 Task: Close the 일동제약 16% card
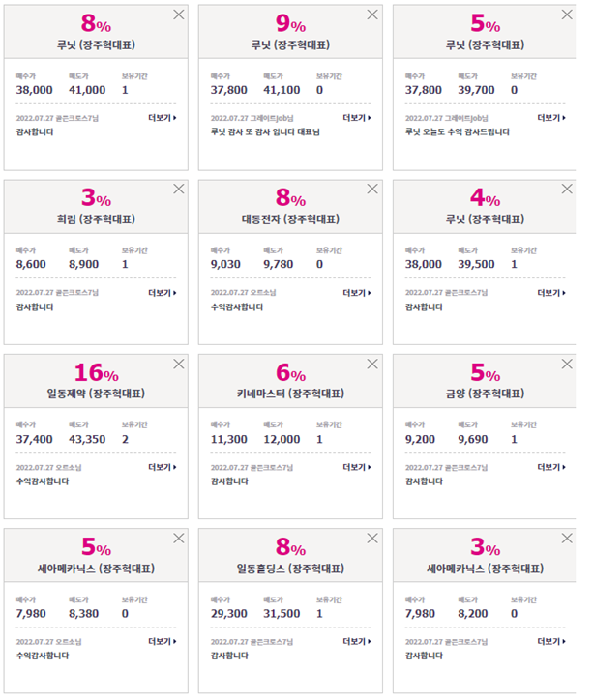tap(179, 364)
